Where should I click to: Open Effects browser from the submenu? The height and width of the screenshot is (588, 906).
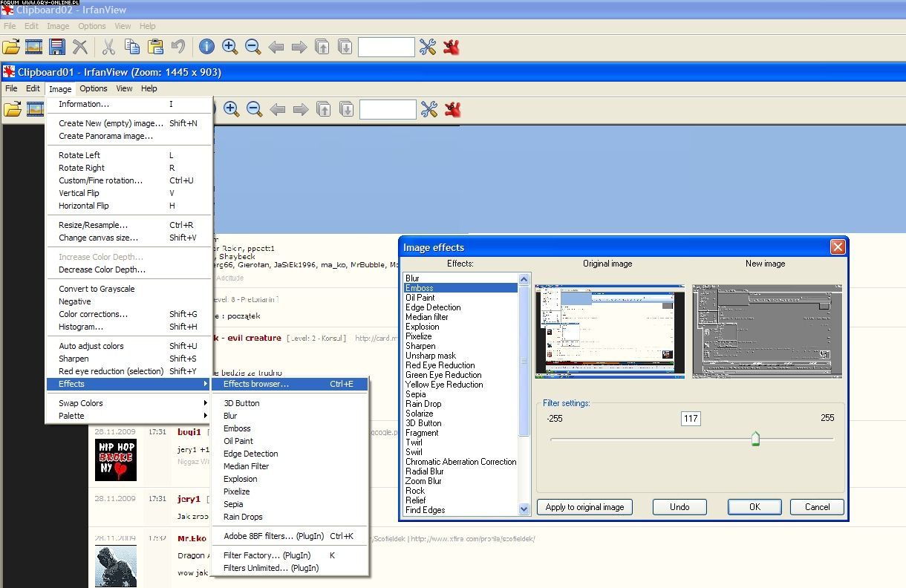256,384
